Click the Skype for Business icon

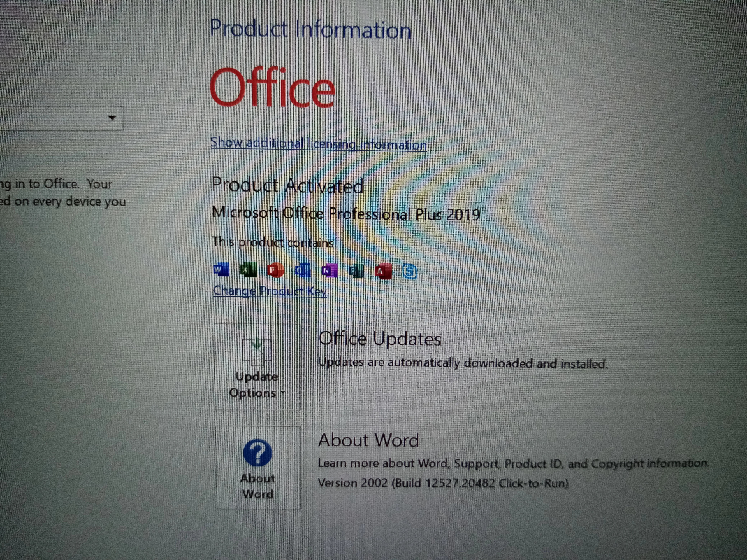coord(410,271)
